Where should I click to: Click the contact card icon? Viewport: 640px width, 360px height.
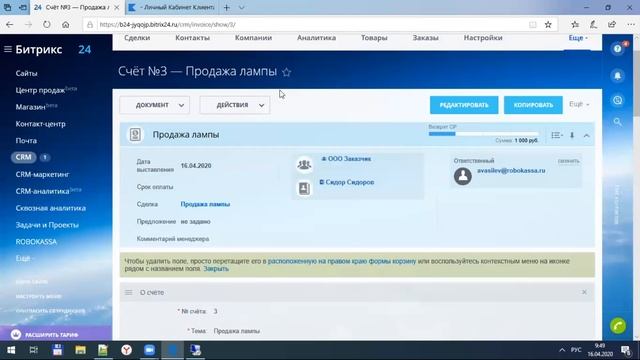point(304,188)
